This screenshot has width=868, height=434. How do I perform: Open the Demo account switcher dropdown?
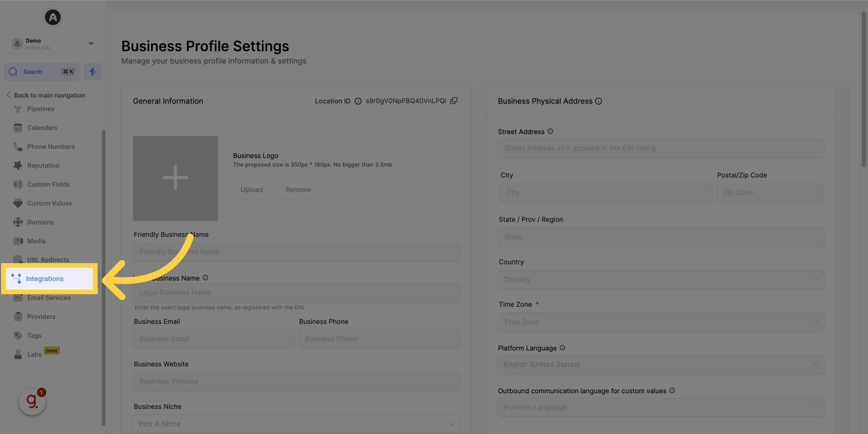53,43
